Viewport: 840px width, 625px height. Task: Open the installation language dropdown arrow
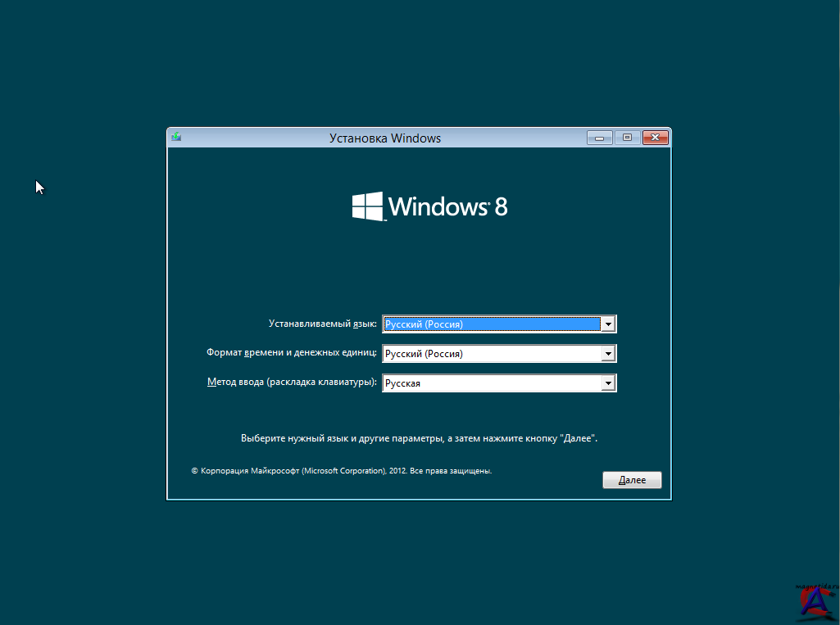[608, 324]
